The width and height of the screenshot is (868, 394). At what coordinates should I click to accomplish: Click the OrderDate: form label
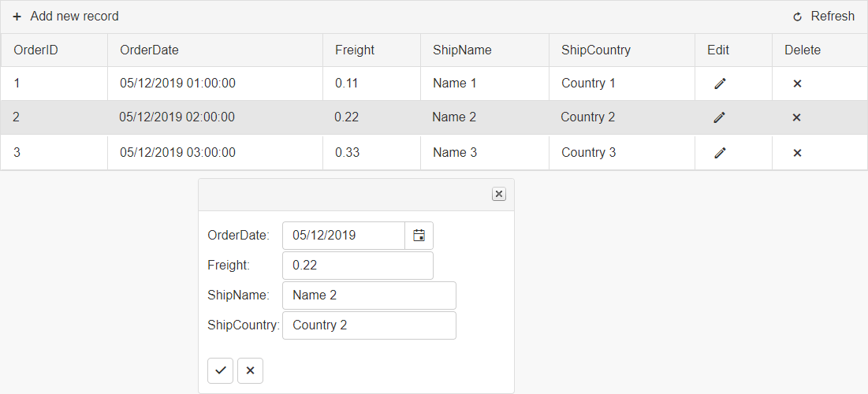click(239, 235)
